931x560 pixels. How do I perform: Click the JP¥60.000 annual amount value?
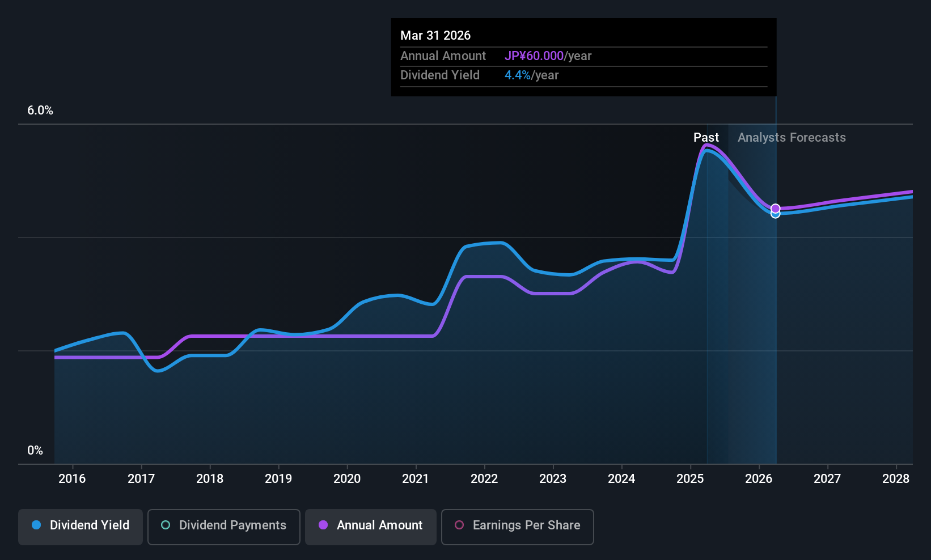(534, 56)
